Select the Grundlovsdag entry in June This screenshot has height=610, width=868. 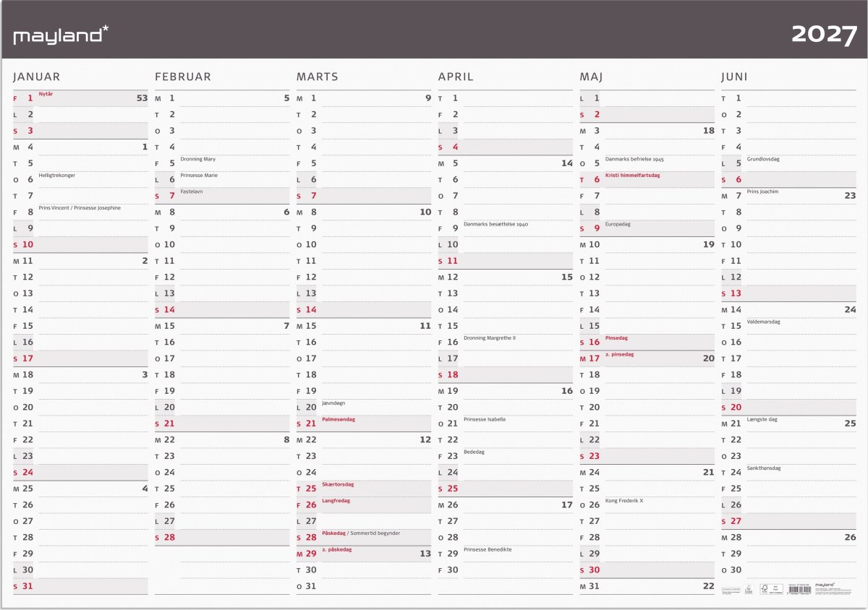[763, 159]
